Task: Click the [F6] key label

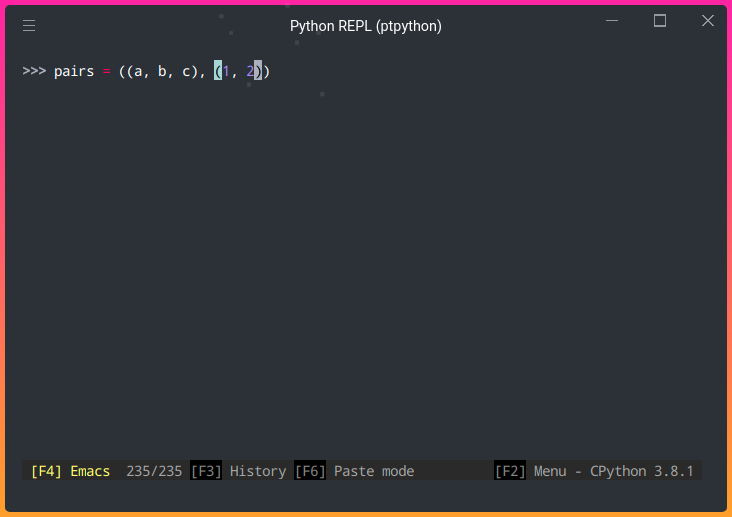Action: 310,471
